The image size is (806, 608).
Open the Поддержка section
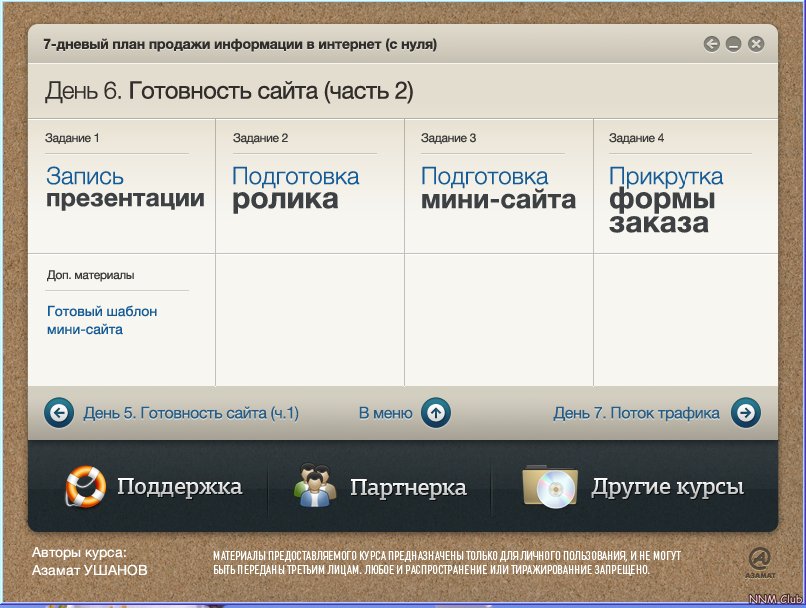[x=179, y=487]
